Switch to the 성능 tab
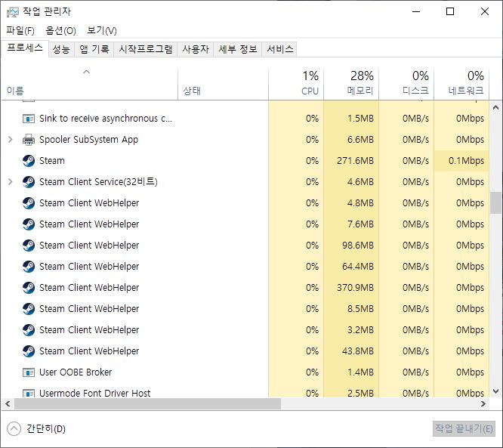 click(61, 49)
